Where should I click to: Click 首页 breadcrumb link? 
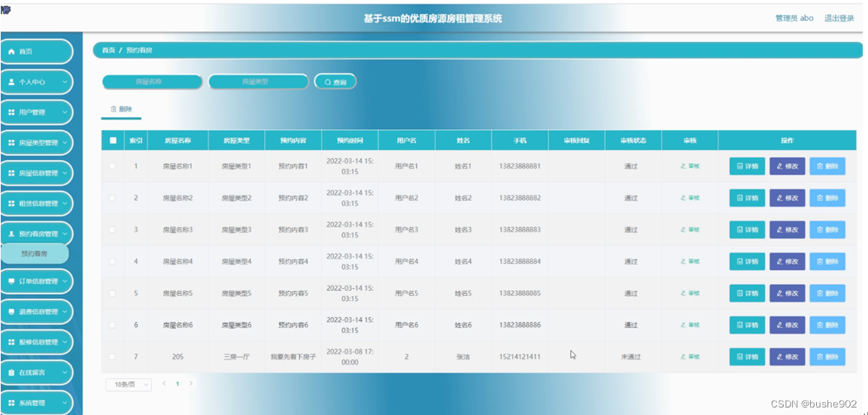(x=108, y=50)
